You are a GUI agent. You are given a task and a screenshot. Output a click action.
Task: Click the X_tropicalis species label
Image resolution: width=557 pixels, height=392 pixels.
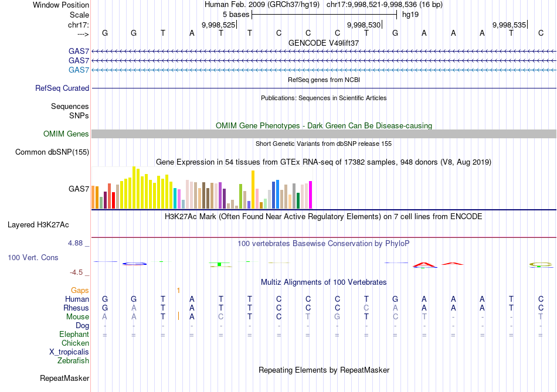(x=69, y=352)
